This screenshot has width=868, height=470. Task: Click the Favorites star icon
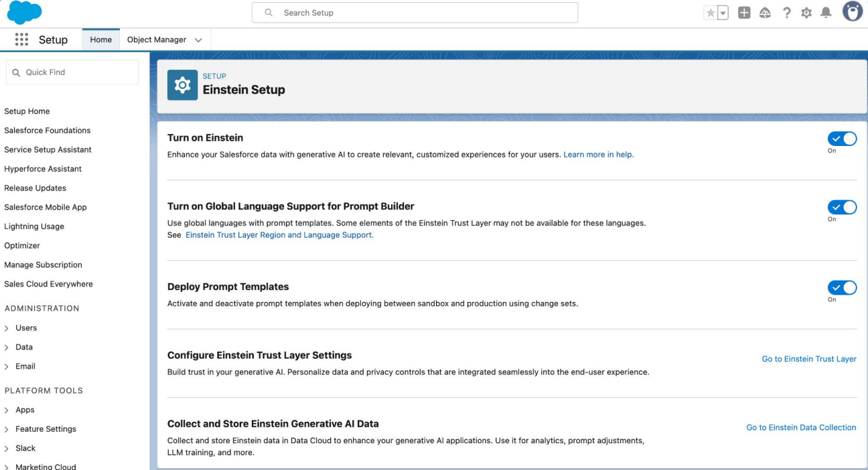click(x=709, y=13)
